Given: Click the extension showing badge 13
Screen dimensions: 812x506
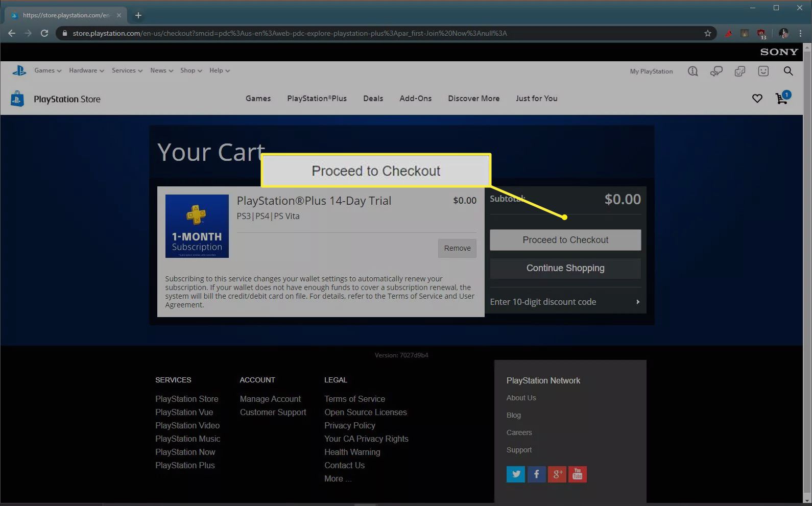Looking at the screenshot, I should pos(761,34).
